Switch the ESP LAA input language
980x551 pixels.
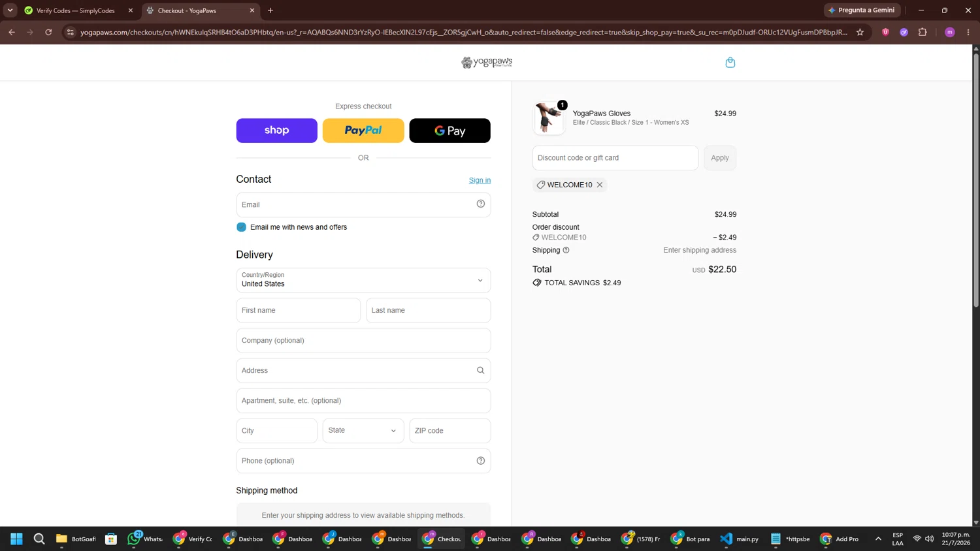coord(898,539)
